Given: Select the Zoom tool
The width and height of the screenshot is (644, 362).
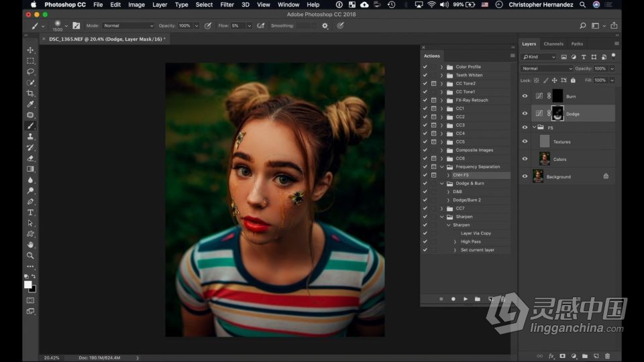Looking at the screenshot, I should click(x=30, y=255).
